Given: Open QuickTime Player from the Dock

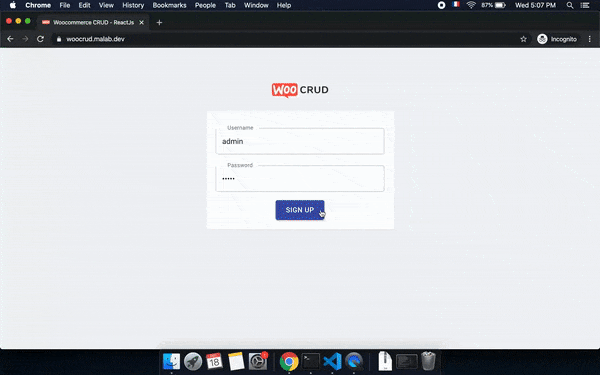Looking at the screenshot, I should click(354, 361).
